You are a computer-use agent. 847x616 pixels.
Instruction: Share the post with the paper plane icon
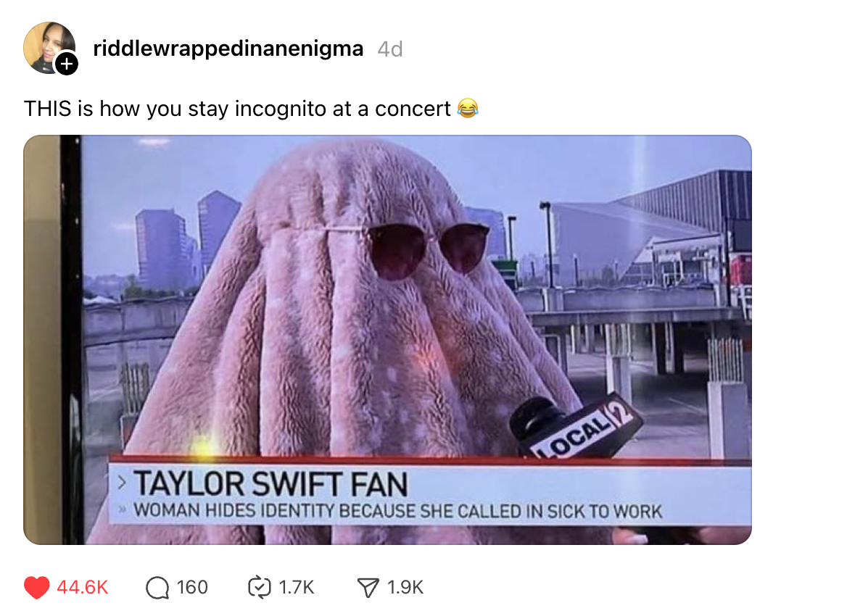point(368,588)
